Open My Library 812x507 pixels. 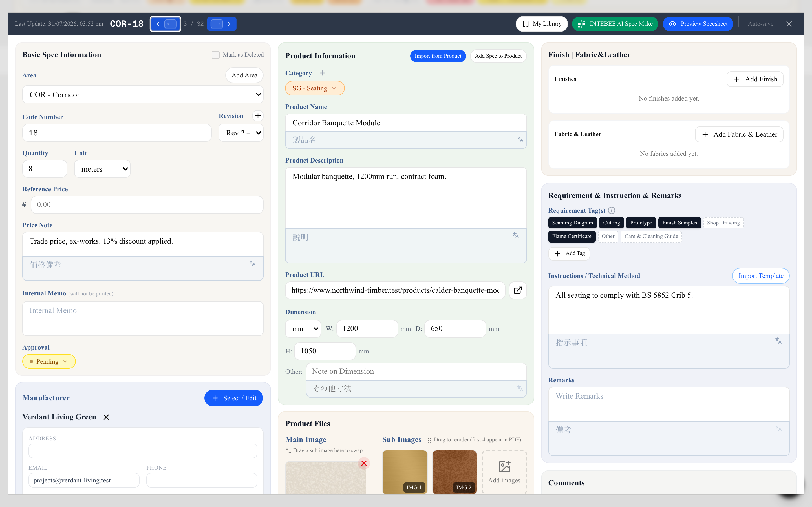pos(542,24)
